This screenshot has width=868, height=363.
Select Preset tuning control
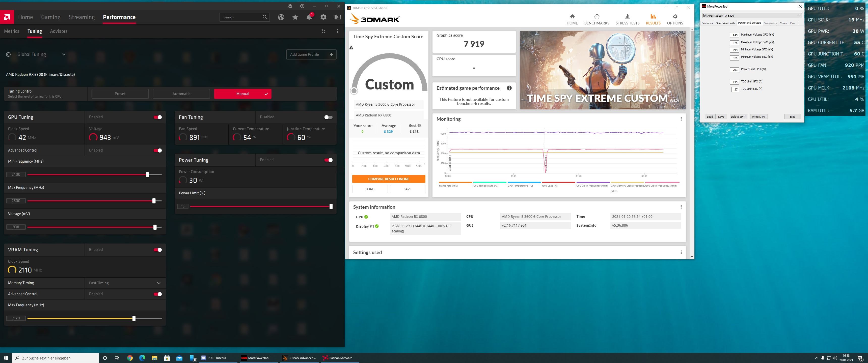point(120,94)
